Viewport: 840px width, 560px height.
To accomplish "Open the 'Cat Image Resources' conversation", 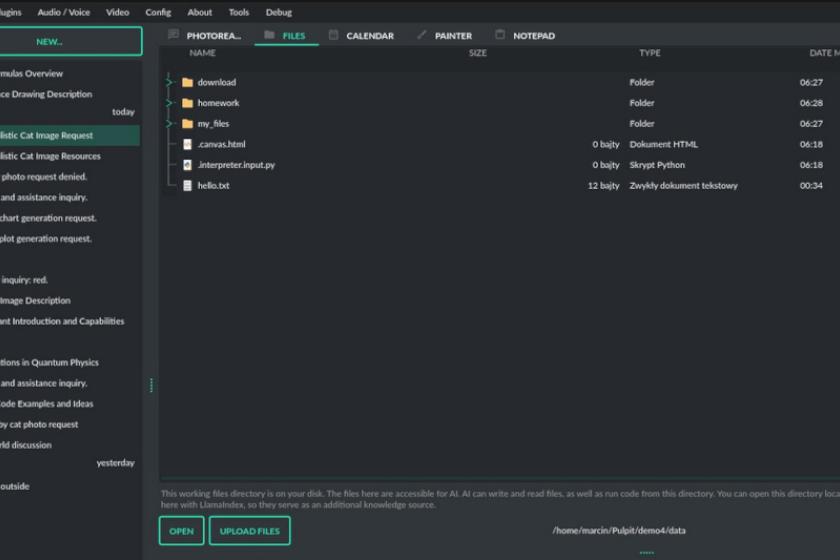I will click(x=70, y=156).
